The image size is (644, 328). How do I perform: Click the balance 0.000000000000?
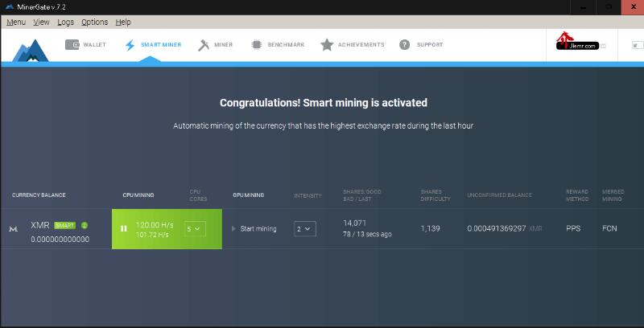(x=60, y=240)
